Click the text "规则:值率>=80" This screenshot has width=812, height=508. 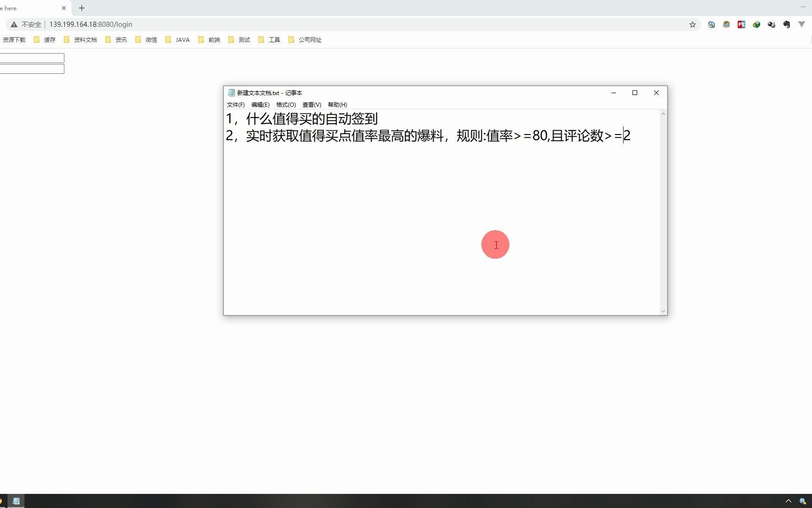tap(502, 136)
